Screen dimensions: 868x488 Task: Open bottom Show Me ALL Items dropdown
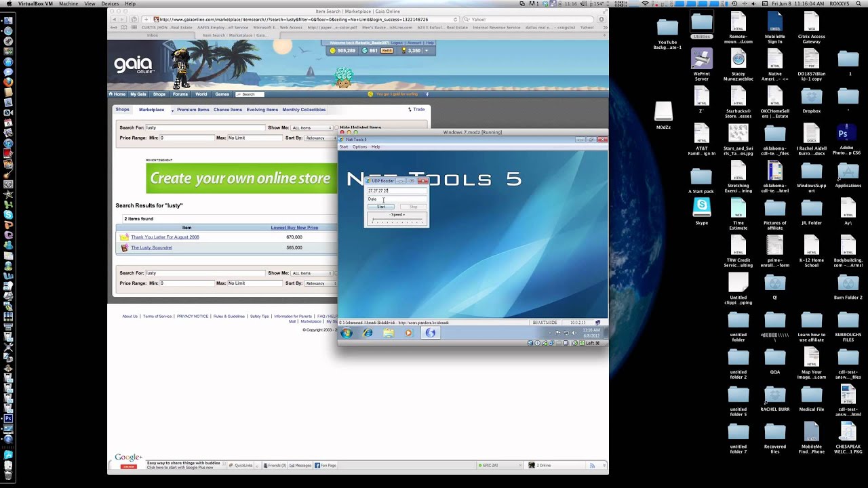pyautogui.click(x=312, y=273)
